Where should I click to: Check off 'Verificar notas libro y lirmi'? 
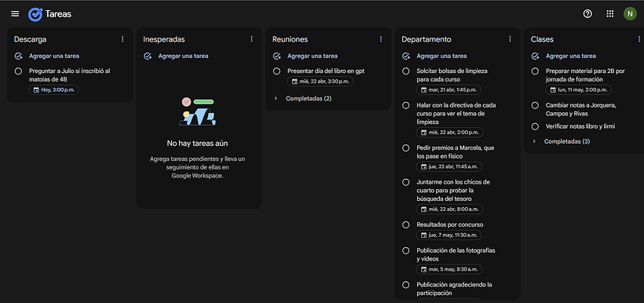[x=535, y=126]
